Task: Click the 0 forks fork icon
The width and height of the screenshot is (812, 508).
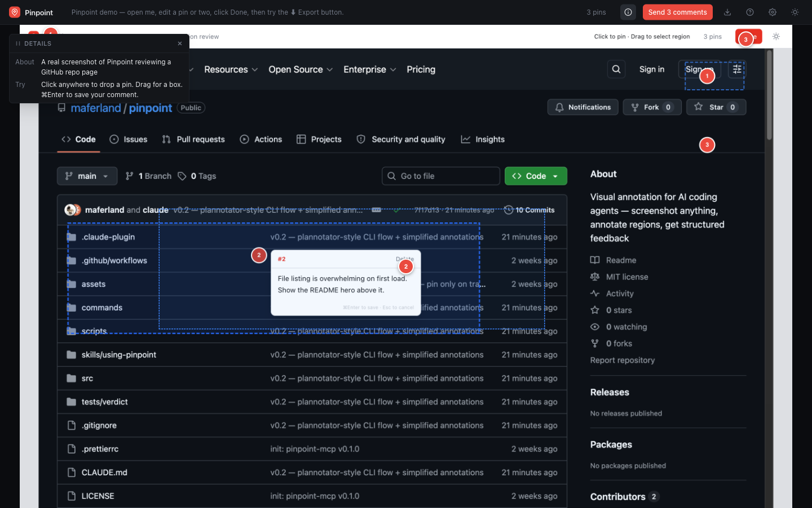Action: (595, 343)
